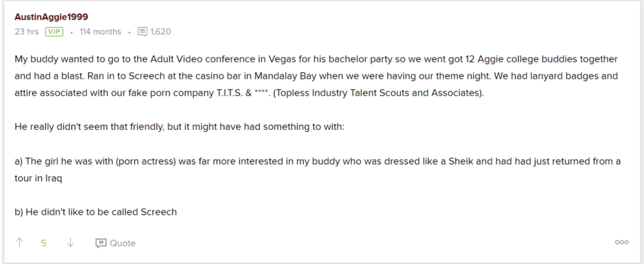Screen dimensions: 644x264
Task: Upvote the post by AustinAggie1999
Action: (20, 243)
